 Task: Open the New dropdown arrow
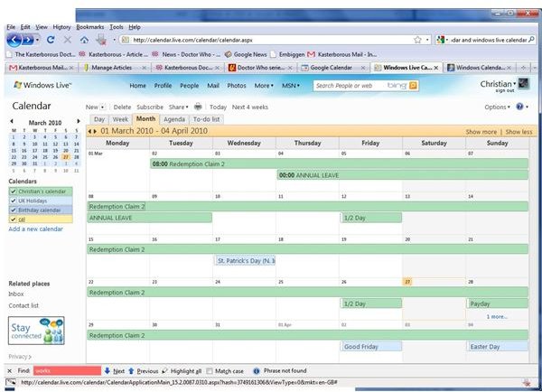[x=102, y=107]
